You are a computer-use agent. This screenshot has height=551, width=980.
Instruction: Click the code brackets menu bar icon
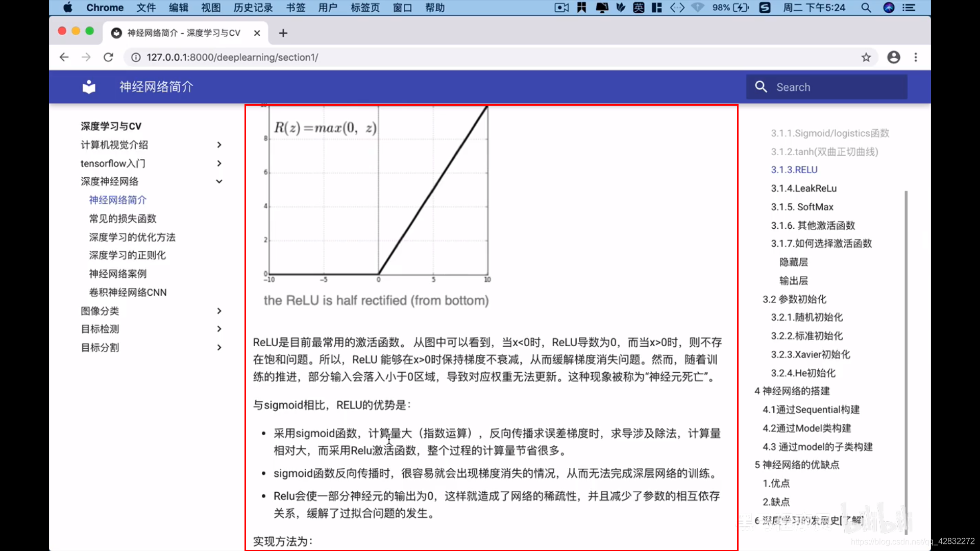click(677, 8)
